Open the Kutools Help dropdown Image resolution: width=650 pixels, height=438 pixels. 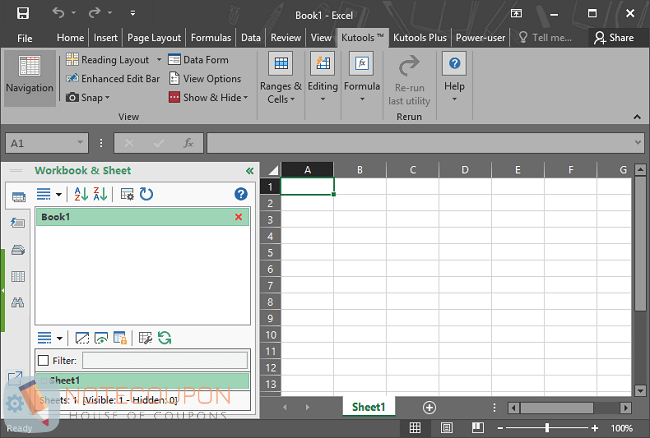[454, 79]
